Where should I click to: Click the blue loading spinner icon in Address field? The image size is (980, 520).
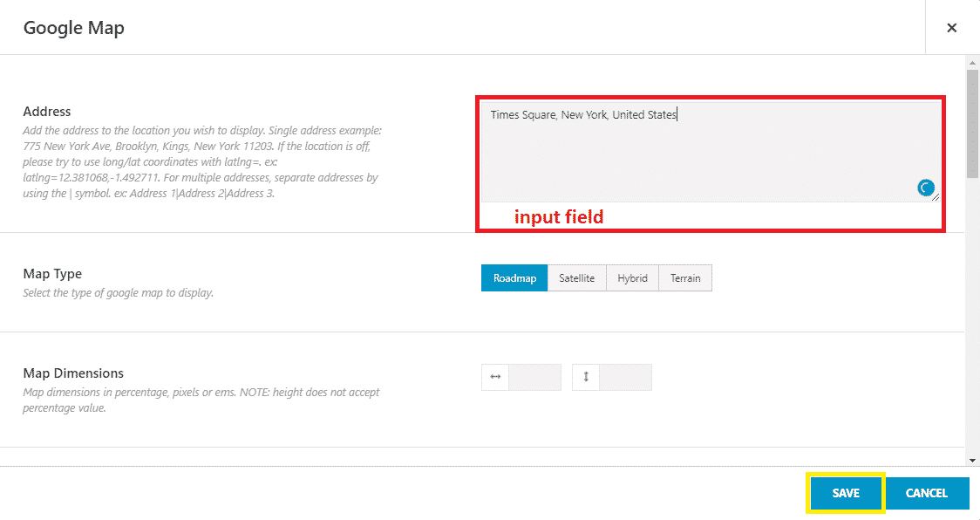coord(926,187)
